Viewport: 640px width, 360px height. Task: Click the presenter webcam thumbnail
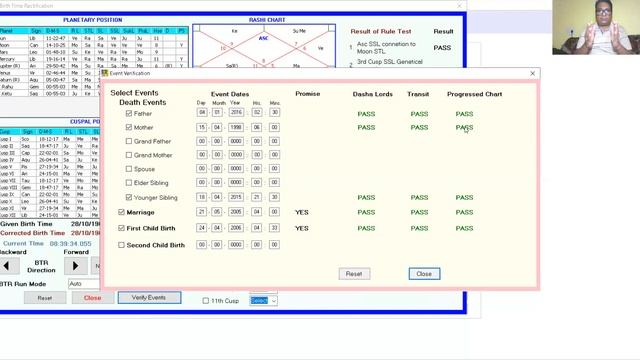(x=596, y=27)
